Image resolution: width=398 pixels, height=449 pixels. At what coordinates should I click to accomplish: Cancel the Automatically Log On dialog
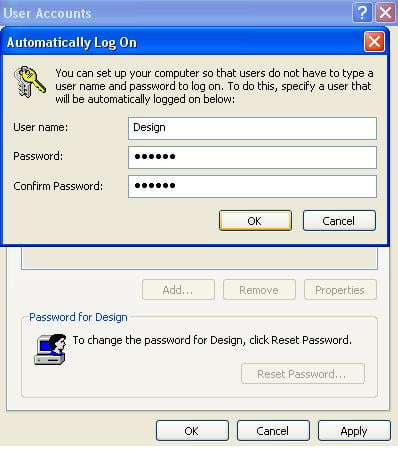[339, 220]
